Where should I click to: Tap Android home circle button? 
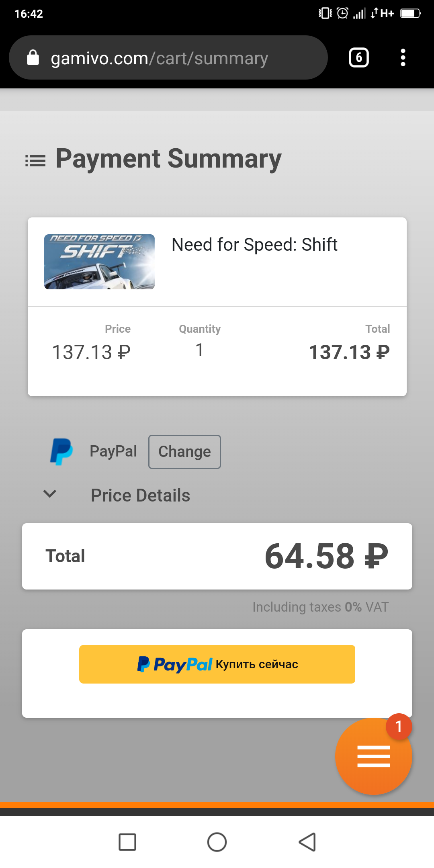tap(217, 842)
